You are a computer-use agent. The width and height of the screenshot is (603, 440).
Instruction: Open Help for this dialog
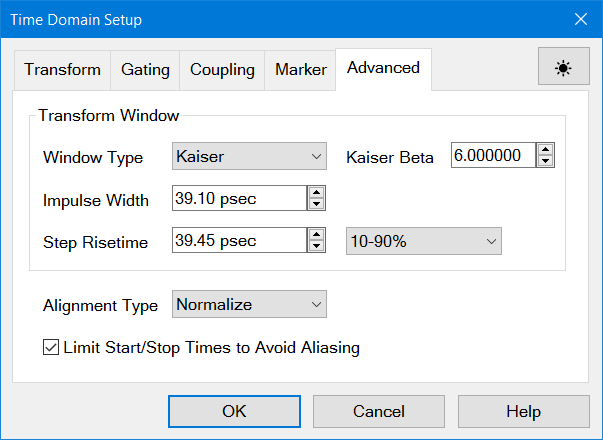click(x=523, y=411)
